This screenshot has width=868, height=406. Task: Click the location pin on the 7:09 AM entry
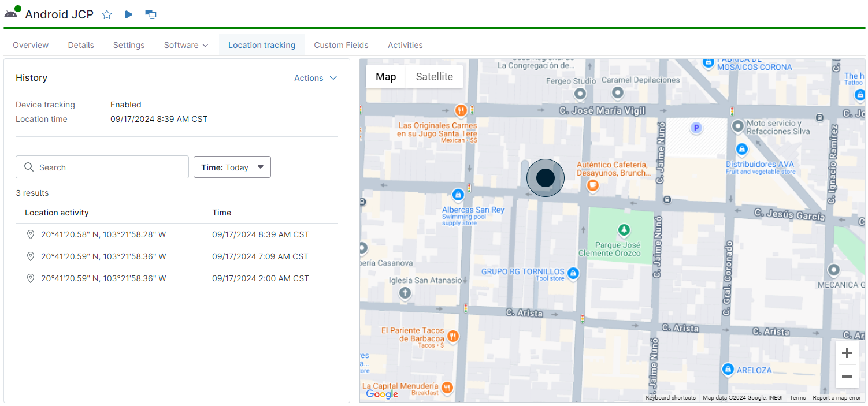[x=30, y=256]
